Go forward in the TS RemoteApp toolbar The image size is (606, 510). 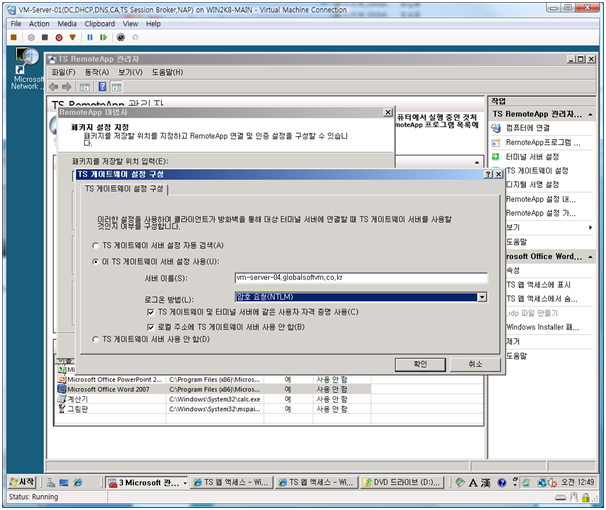(67, 87)
